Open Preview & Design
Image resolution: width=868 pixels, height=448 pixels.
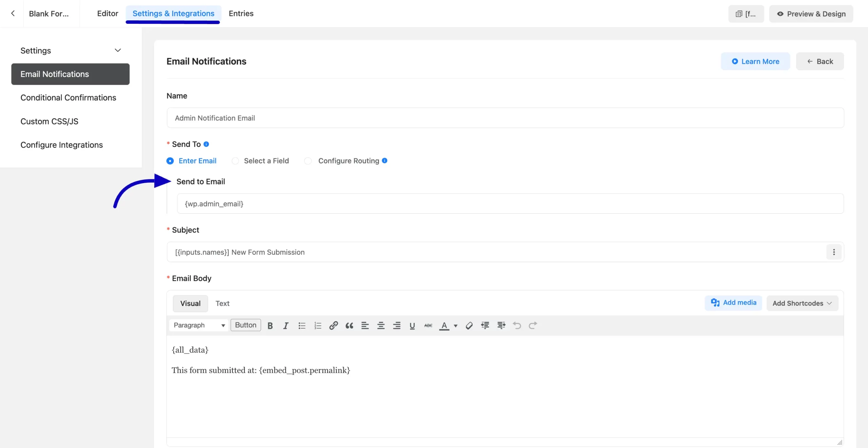[811, 14]
